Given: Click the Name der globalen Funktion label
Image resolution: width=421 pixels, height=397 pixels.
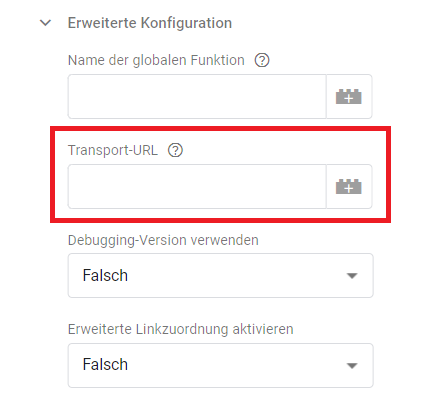Looking at the screenshot, I should [x=156, y=60].
